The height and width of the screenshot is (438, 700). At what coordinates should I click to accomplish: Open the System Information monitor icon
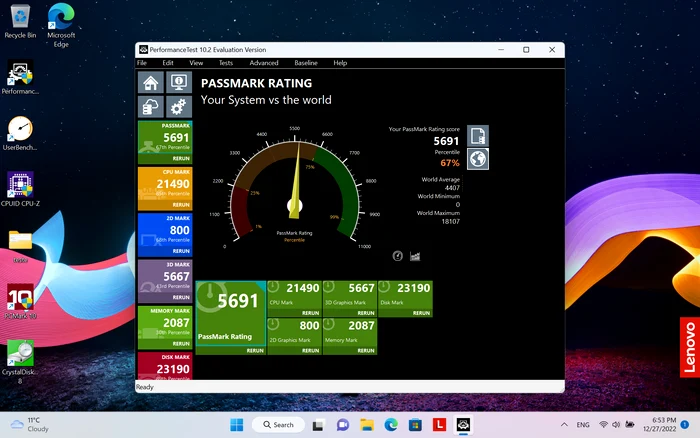179,83
